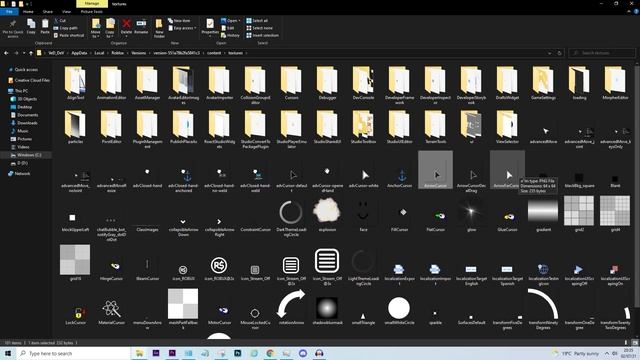Select the icon_Stream_Off@3x image file
The image size is (640, 360).
[x=327, y=266]
